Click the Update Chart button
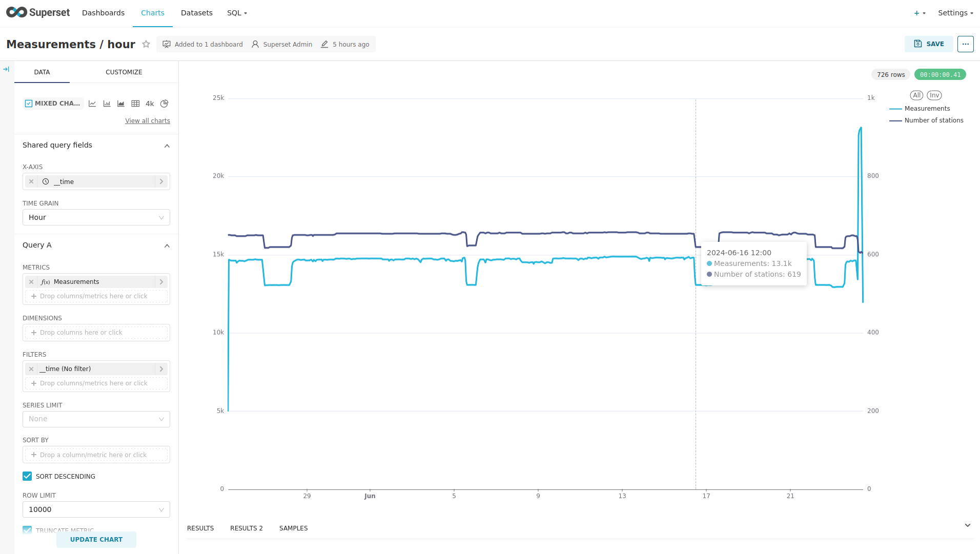Image resolution: width=980 pixels, height=554 pixels. 96,540
